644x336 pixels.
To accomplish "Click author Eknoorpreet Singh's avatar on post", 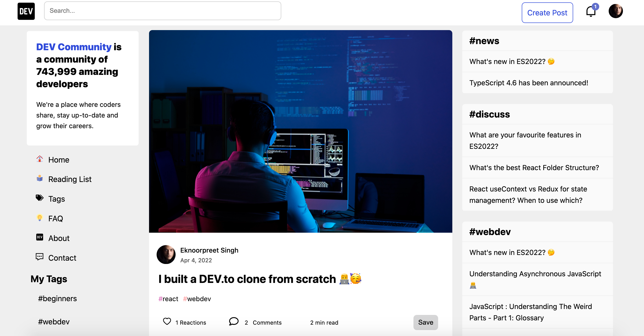I will coord(166,254).
